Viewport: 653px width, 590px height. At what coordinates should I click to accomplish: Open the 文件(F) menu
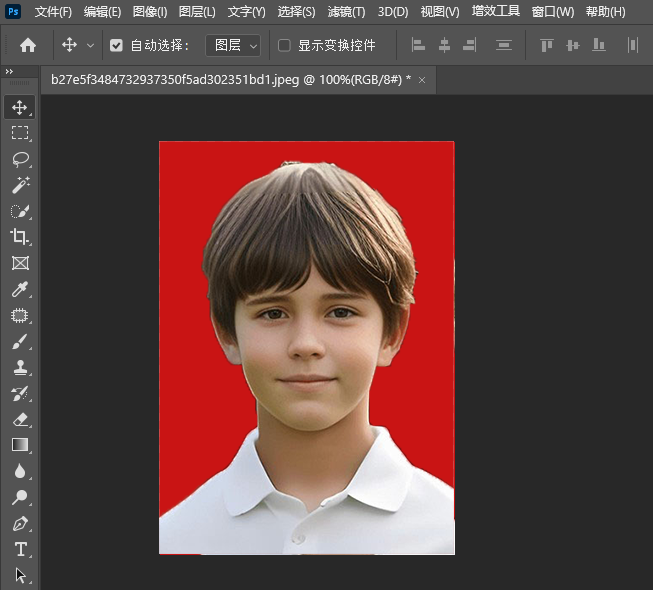pos(53,12)
